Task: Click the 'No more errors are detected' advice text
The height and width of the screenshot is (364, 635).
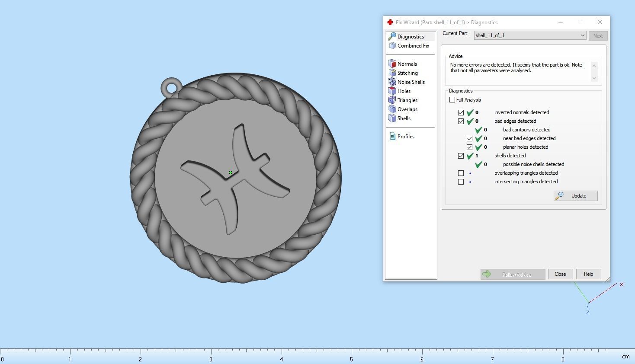Action: point(516,68)
